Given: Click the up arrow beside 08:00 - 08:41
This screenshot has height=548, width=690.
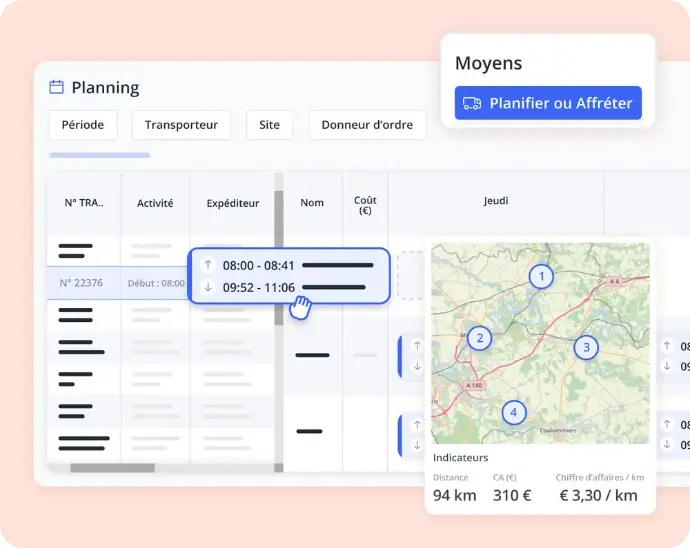Looking at the screenshot, I should [x=208, y=266].
